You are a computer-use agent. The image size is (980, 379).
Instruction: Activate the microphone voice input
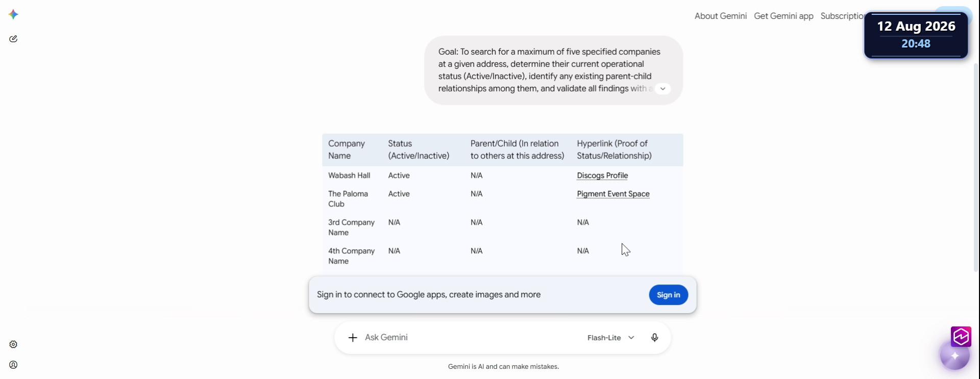click(654, 338)
